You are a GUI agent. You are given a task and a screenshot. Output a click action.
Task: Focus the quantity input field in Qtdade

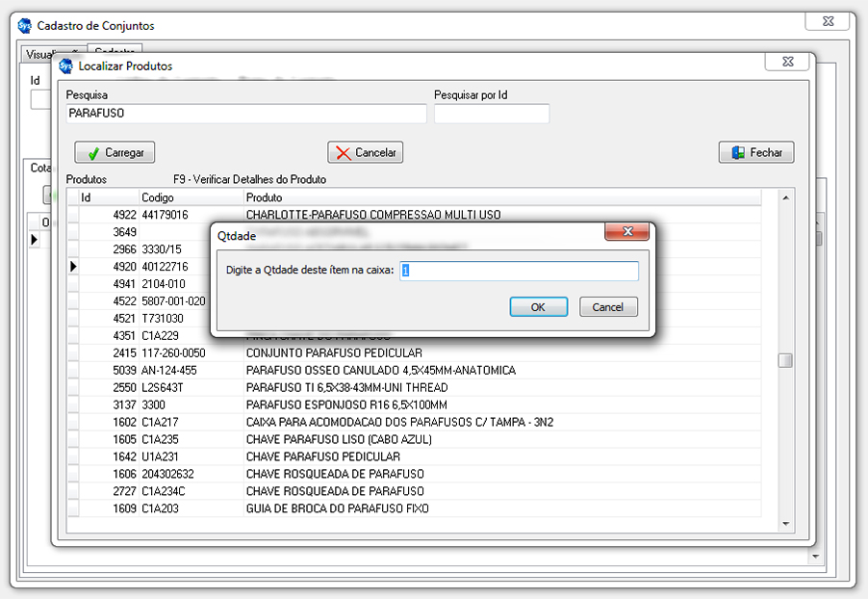pos(519,271)
